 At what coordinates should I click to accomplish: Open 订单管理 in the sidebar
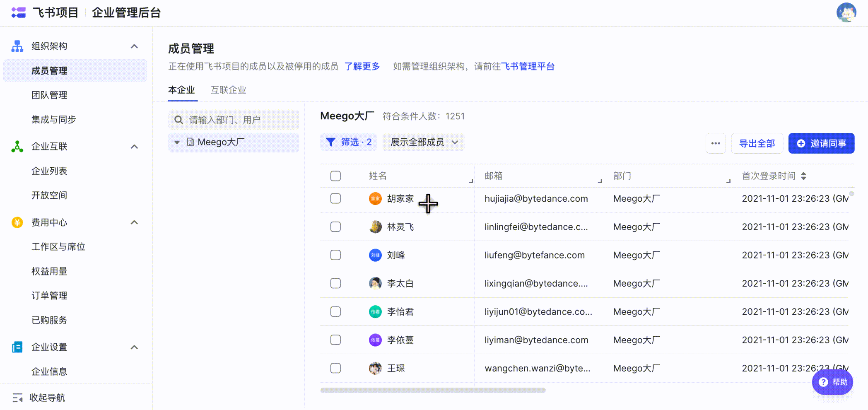tap(49, 296)
